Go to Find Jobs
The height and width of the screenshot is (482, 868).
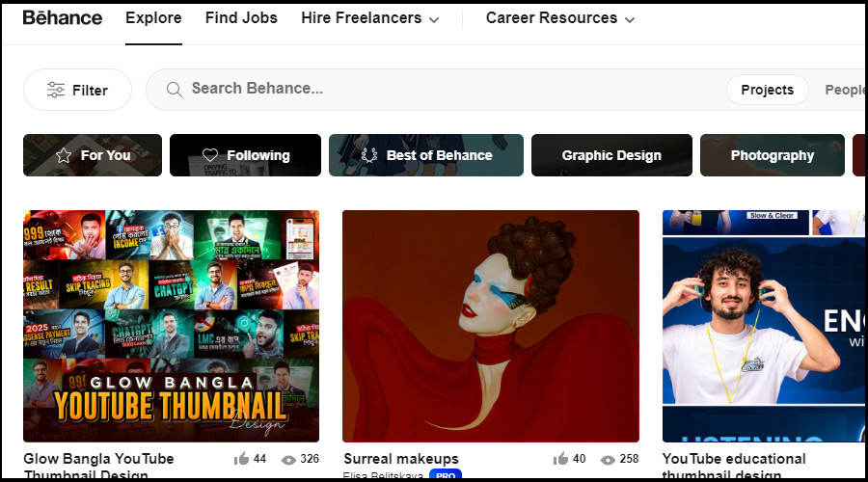click(241, 17)
